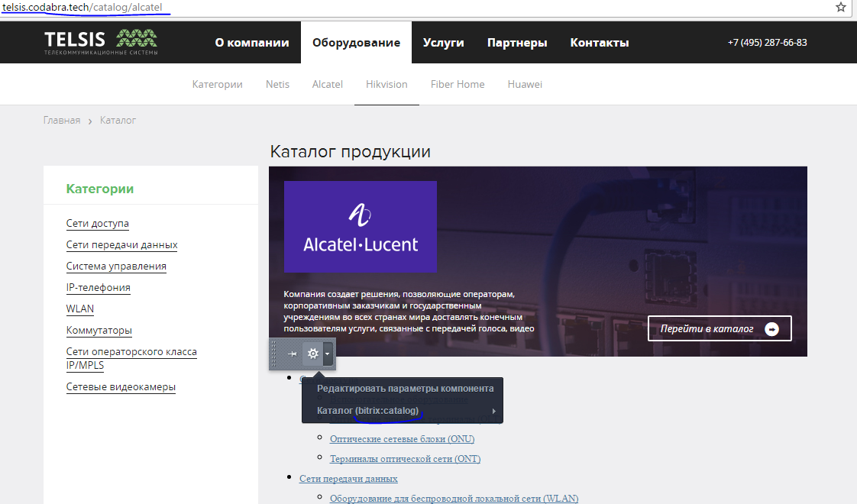Image resolution: width=857 pixels, height=504 pixels.
Task: Click the browser address bar URL
Action: click(82, 7)
